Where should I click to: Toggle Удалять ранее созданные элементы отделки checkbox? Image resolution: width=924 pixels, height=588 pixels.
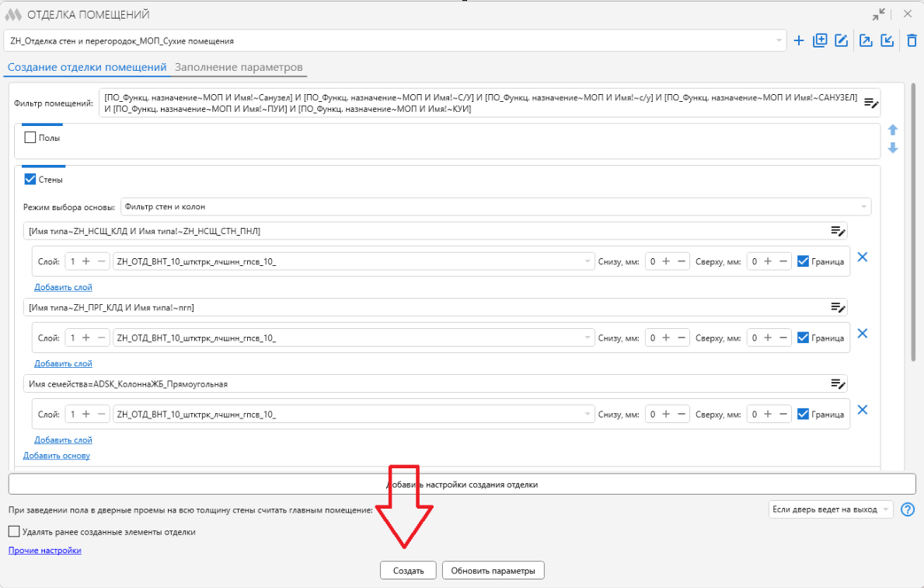(14, 531)
